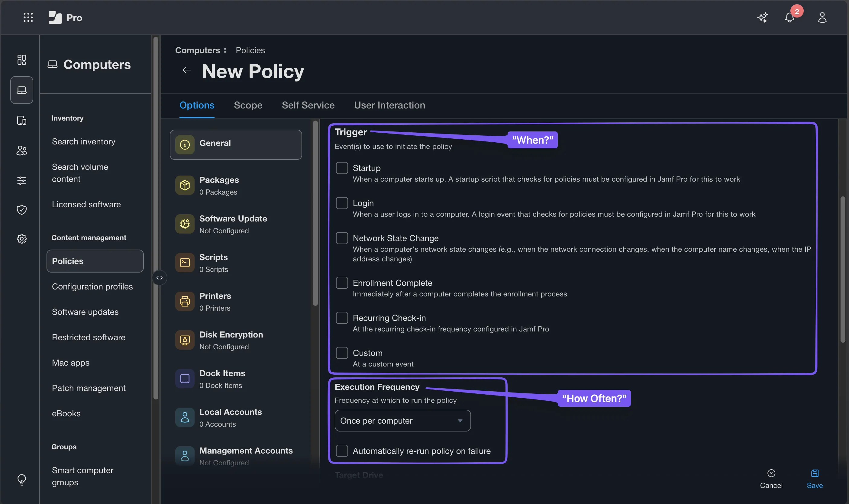The width and height of the screenshot is (849, 504).
Task: Open the AI assistant sparkle icon
Action: [x=762, y=17]
